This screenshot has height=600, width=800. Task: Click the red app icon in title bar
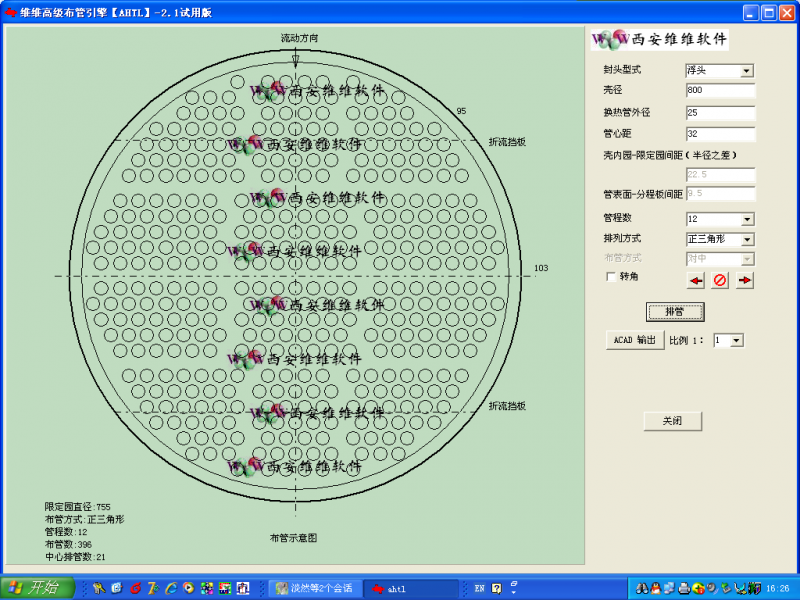tap(10, 12)
